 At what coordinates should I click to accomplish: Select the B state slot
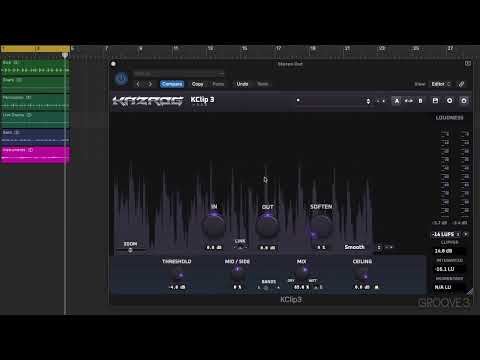click(420, 101)
